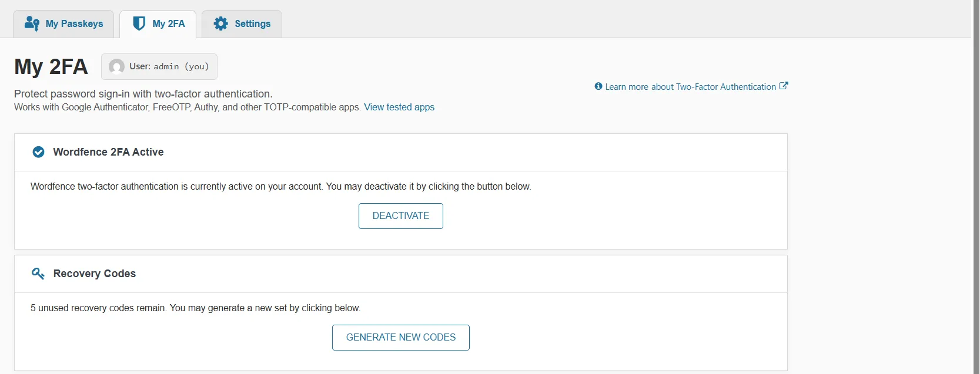Click the vertical scrollbar on the right edge

976,187
